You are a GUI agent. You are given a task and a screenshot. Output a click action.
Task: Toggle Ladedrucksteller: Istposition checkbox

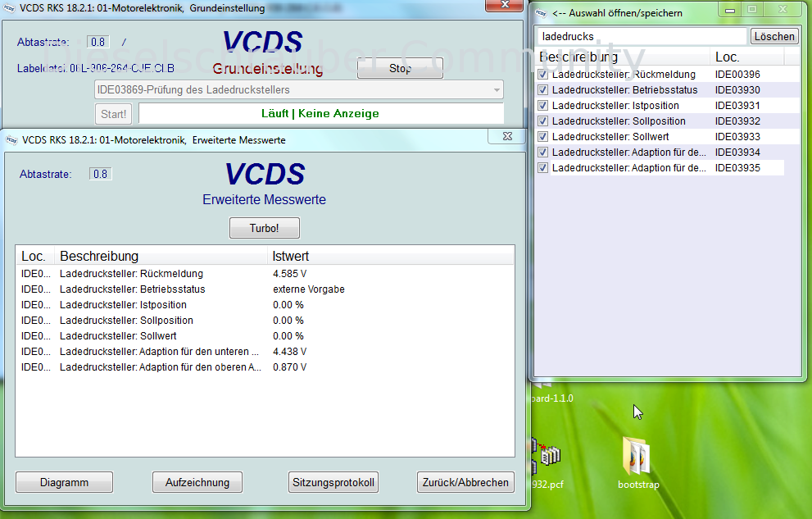click(542, 106)
